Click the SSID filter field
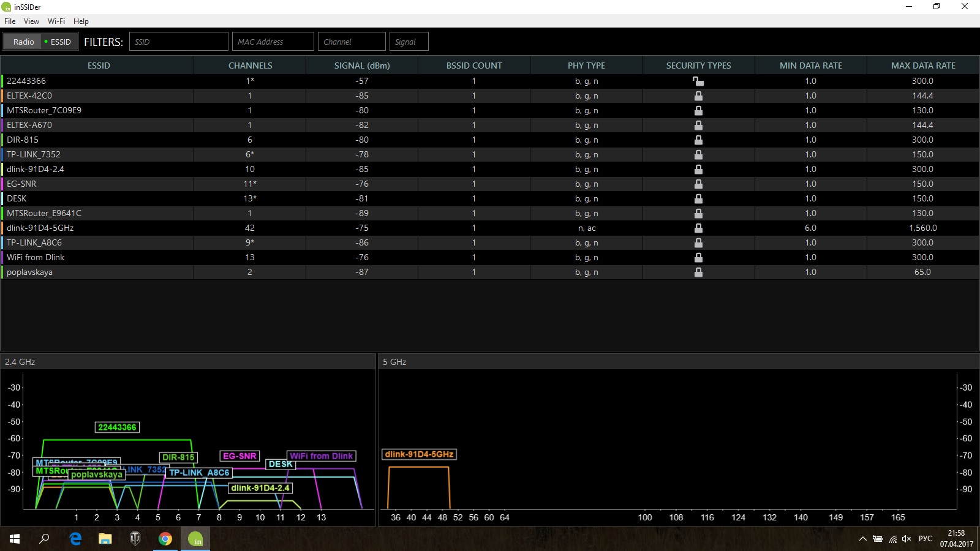This screenshot has width=980, height=551. pos(179,42)
